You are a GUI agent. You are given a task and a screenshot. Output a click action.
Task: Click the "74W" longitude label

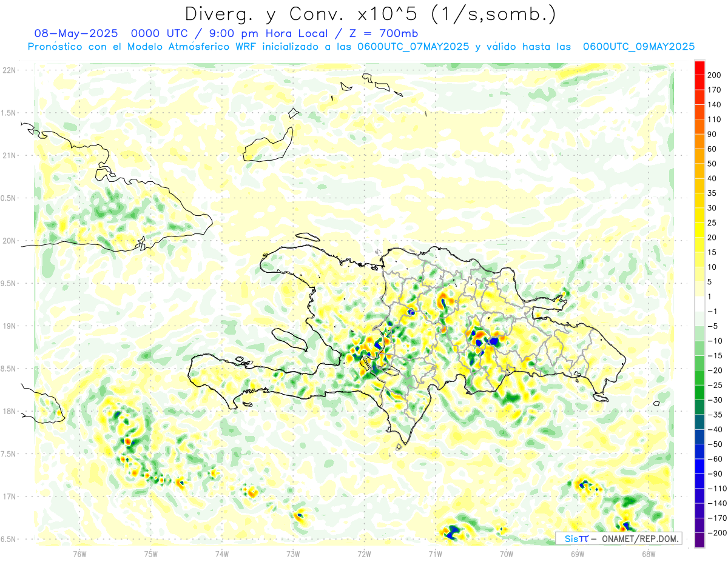222,554
